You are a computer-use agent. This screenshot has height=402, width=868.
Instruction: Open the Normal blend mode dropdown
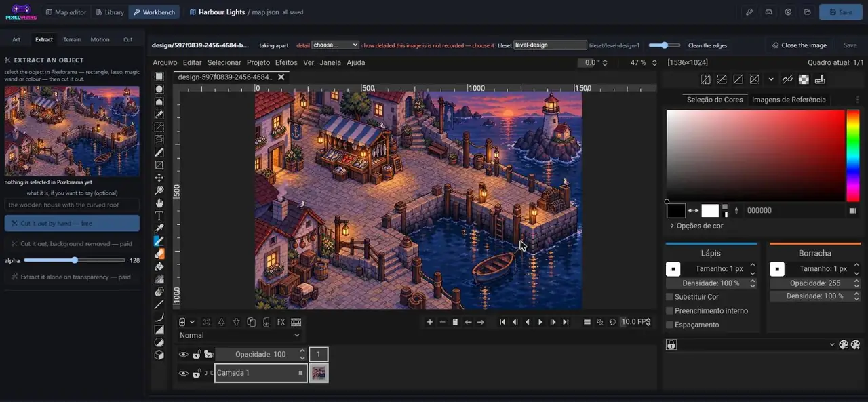[239, 335]
